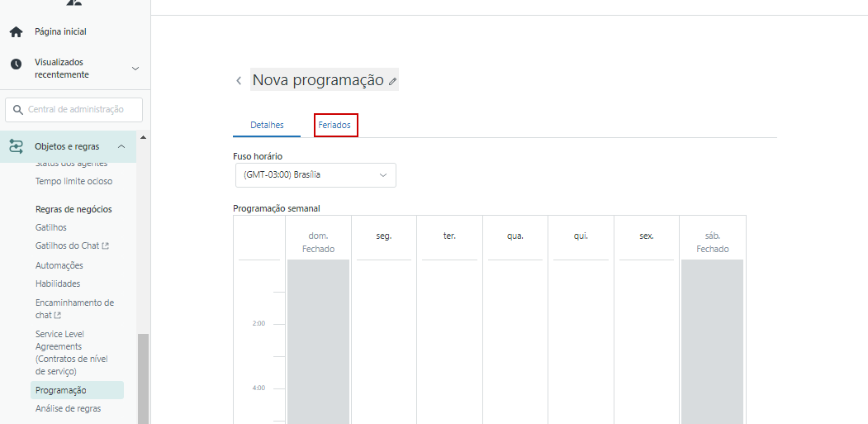Click the Central de administração search field
Viewport: 868px width, 424px height.
point(81,110)
